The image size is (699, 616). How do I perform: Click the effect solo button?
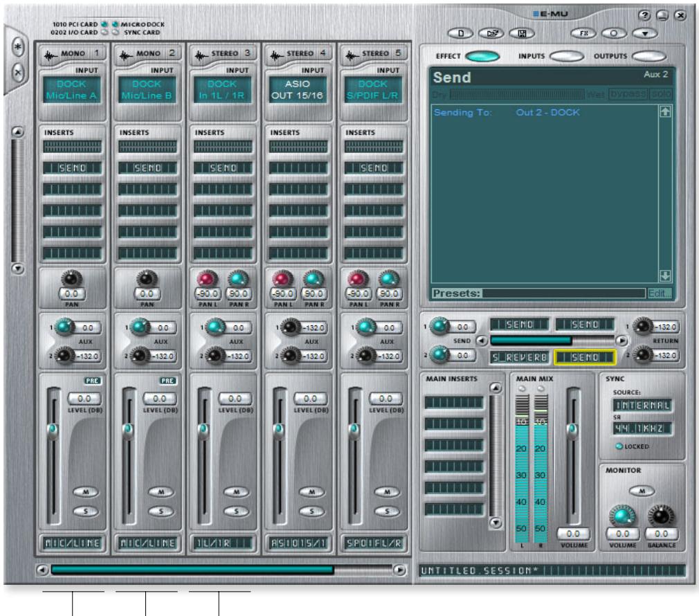point(661,94)
